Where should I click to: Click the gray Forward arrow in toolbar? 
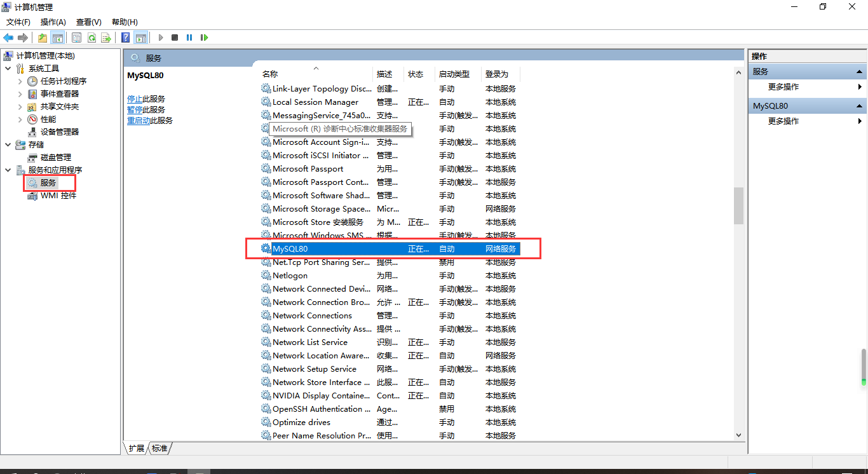(x=23, y=37)
